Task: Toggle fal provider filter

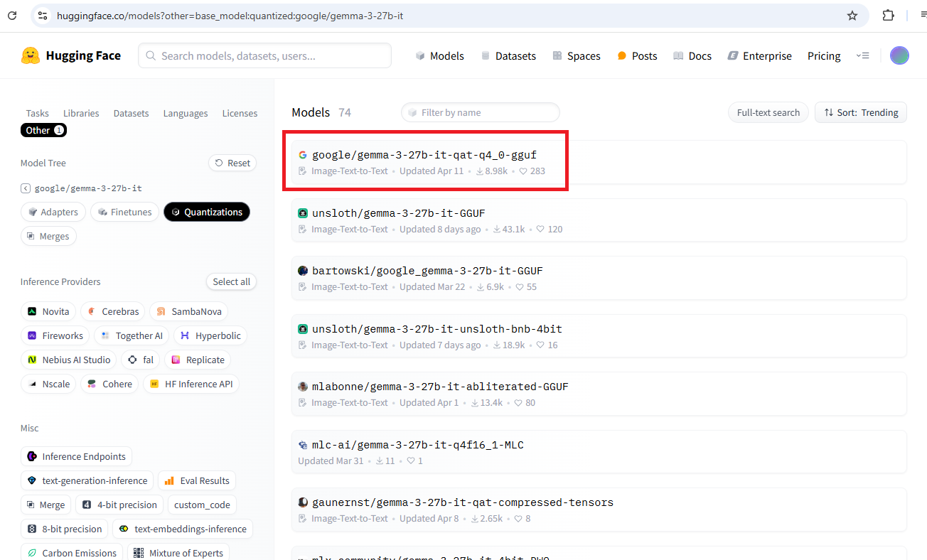Action: pos(140,360)
